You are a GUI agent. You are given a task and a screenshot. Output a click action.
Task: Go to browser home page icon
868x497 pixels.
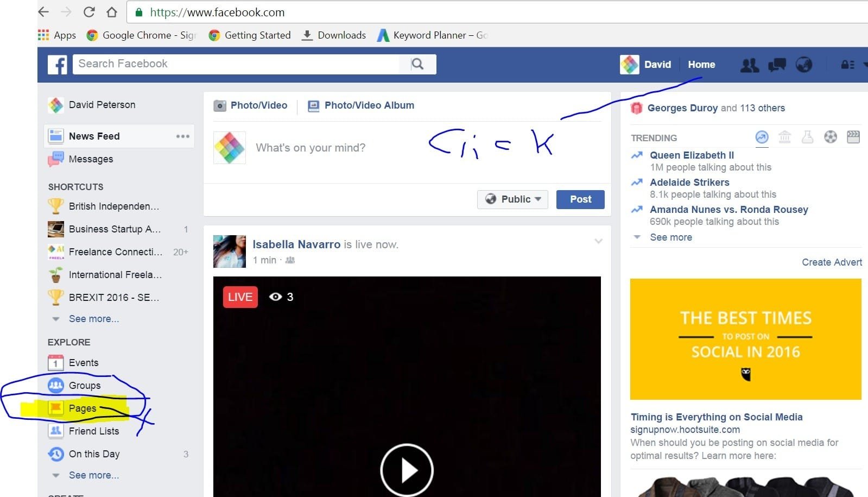pos(112,12)
